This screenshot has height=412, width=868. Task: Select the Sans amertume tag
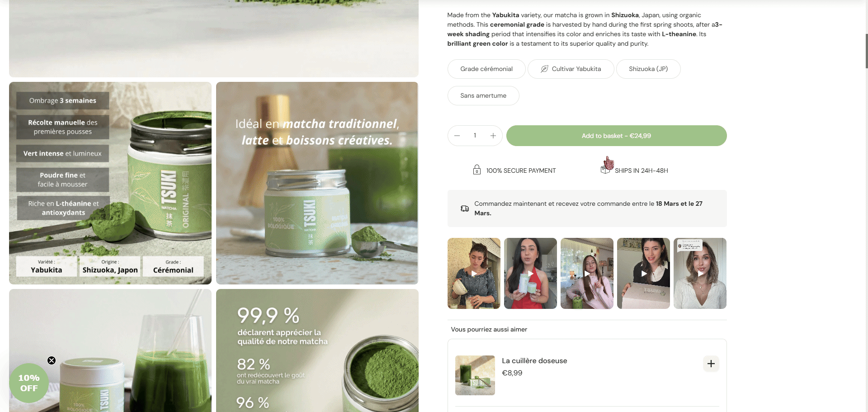pyautogui.click(x=483, y=95)
